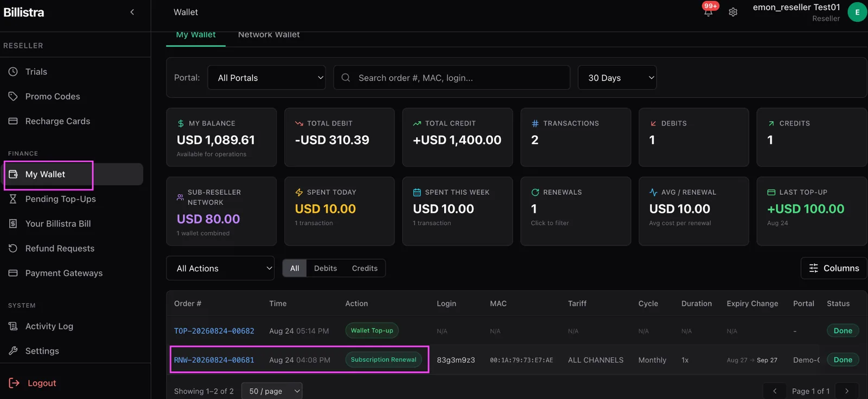Click the Subscription Renewal action badge

384,359
